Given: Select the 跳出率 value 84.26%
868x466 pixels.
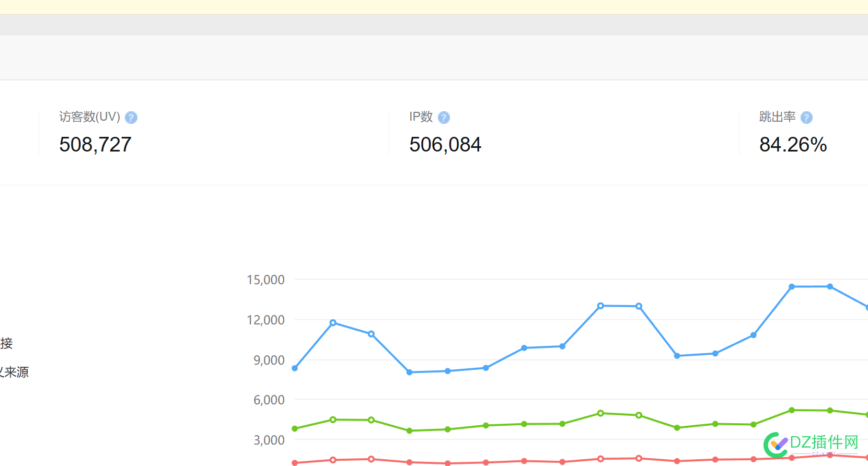Looking at the screenshot, I should point(793,145).
